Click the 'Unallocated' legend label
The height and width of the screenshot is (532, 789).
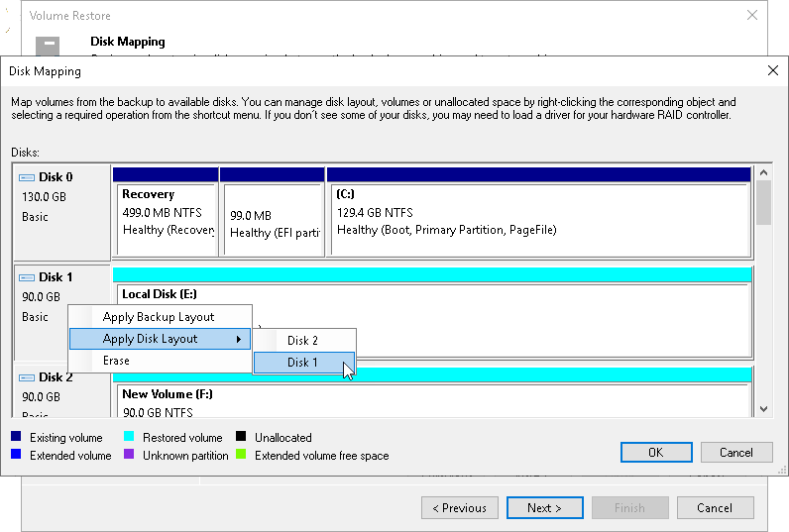[283, 438]
